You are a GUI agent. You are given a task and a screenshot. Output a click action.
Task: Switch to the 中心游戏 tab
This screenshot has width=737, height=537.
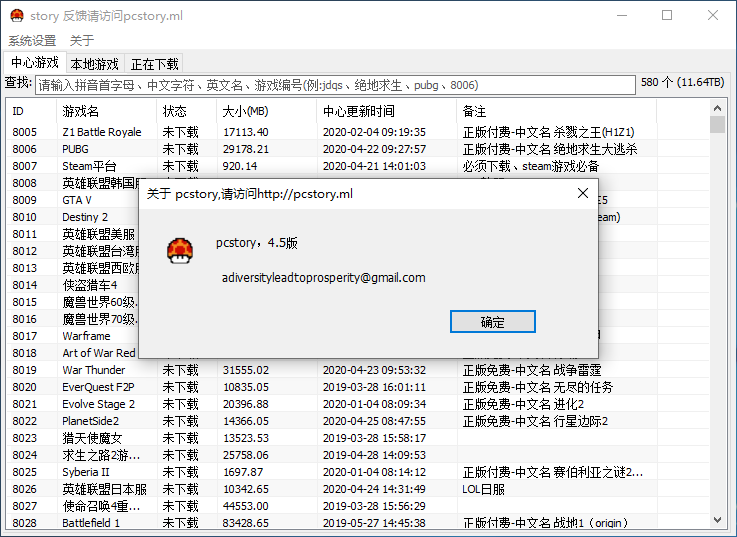(34, 63)
